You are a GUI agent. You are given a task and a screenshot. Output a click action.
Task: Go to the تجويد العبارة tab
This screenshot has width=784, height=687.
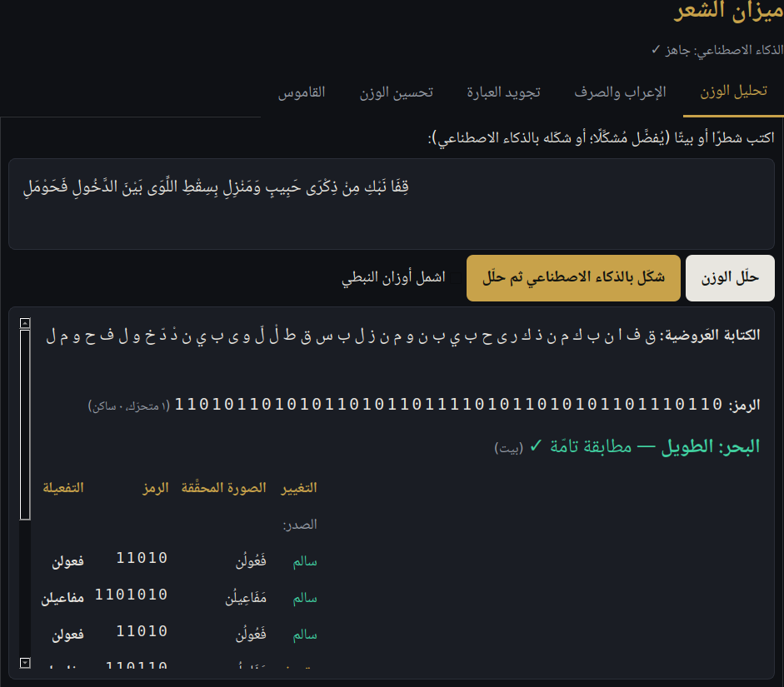point(503,92)
